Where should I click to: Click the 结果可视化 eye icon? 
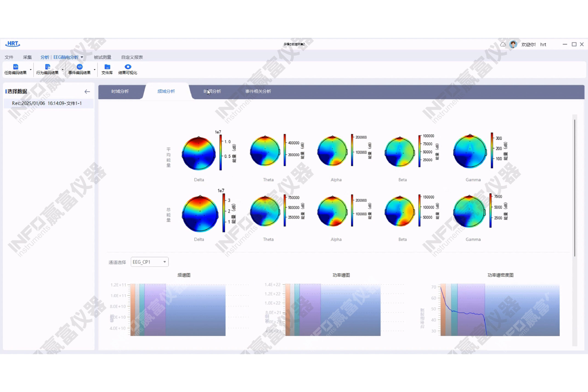(x=128, y=67)
